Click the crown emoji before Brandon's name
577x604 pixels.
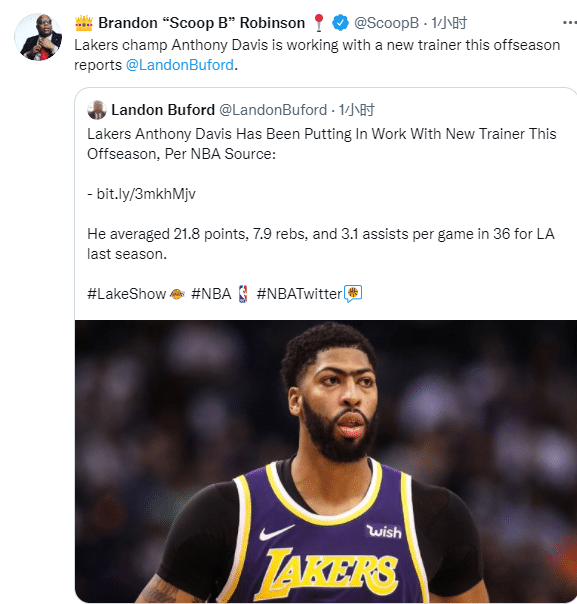84,23
